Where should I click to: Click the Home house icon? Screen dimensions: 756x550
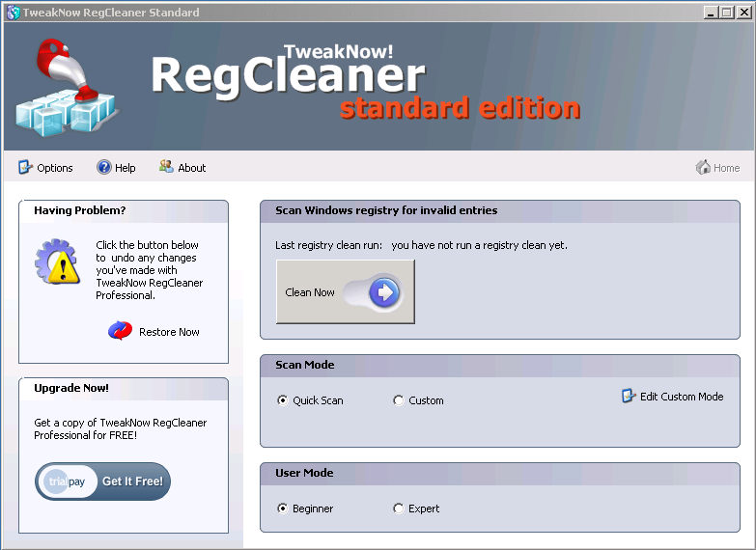pyautogui.click(x=703, y=167)
